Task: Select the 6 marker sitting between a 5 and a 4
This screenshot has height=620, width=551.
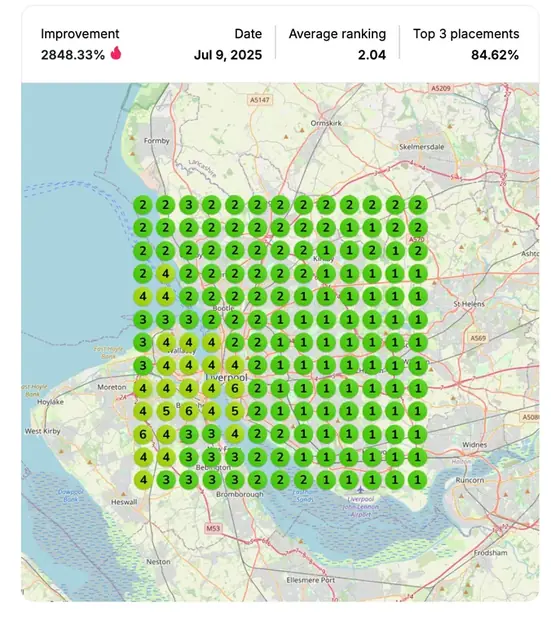Action: [x=189, y=411]
